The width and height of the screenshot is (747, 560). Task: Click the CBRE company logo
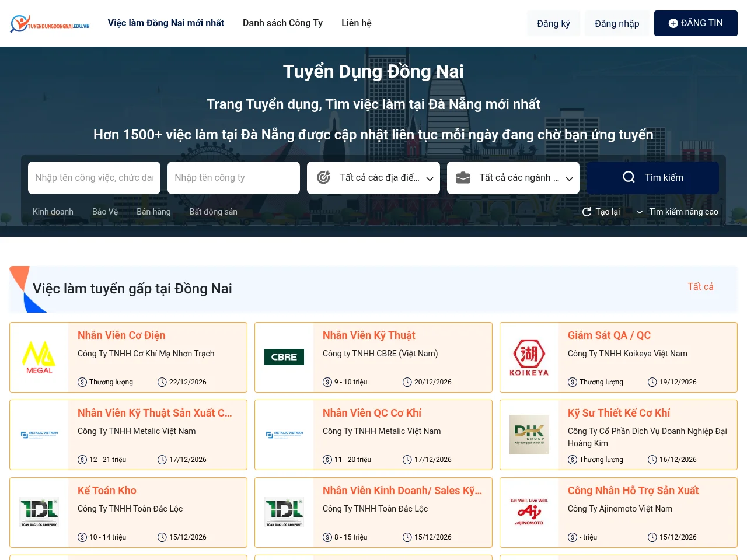[284, 357]
